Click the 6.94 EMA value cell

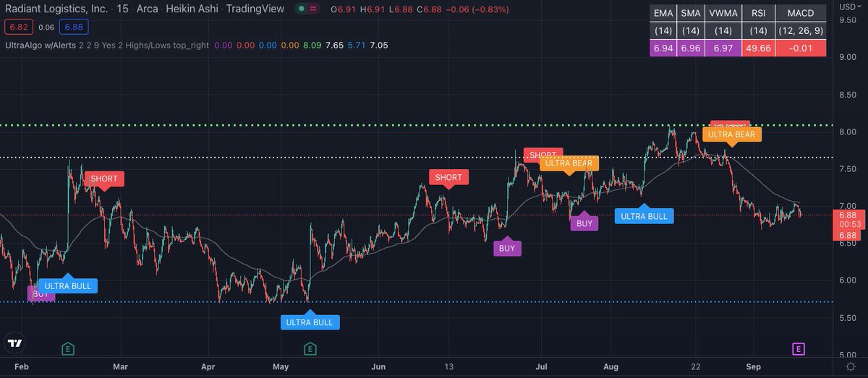(662, 48)
